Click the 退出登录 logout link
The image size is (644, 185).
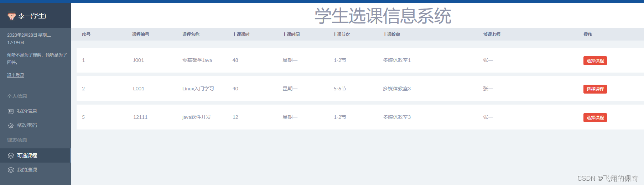(x=16, y=75)
